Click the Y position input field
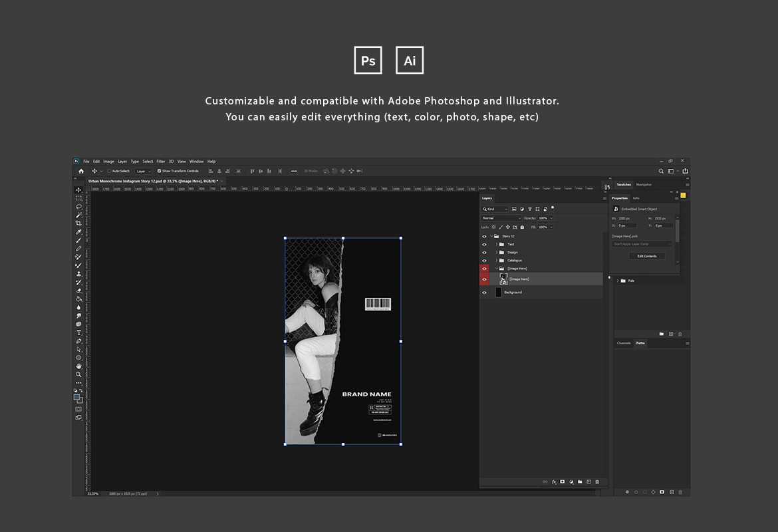This screenshot has width=778, height=532. [664, 226]
